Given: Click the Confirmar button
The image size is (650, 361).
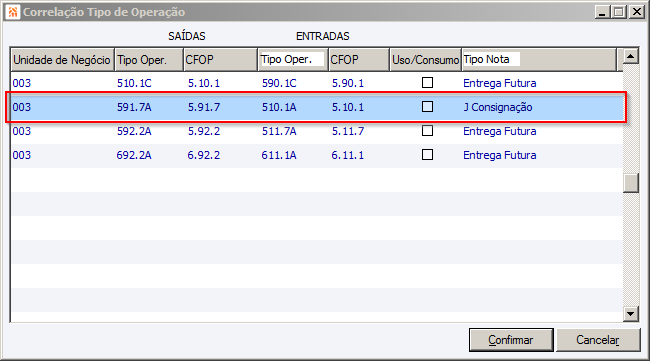Looking at the screenshot, I should 511,340.
